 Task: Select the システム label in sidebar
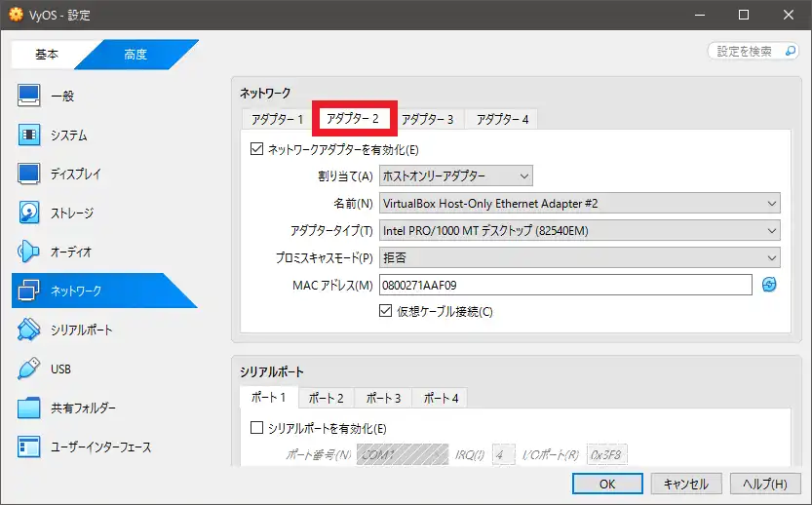69,136
